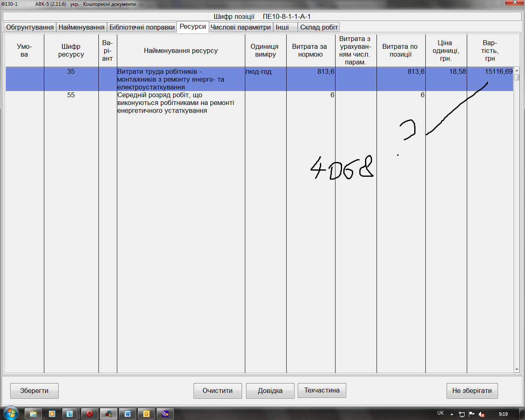525x420 pixels.
Task: Open Outlook from the taskbar
Action: (146, 414)
